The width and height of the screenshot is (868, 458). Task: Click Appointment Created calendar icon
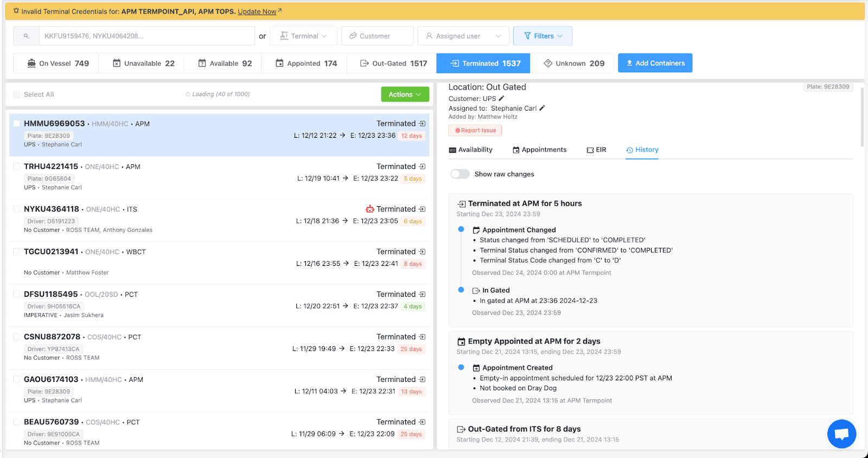476,368
